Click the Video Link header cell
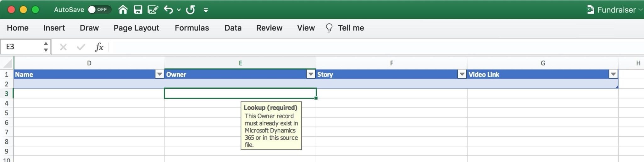Viewport: 644px width, 162px height. [x=543, y=74]
